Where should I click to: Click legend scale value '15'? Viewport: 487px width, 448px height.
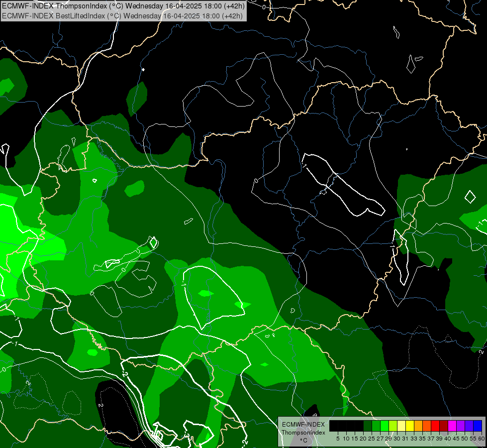[355, 439]
